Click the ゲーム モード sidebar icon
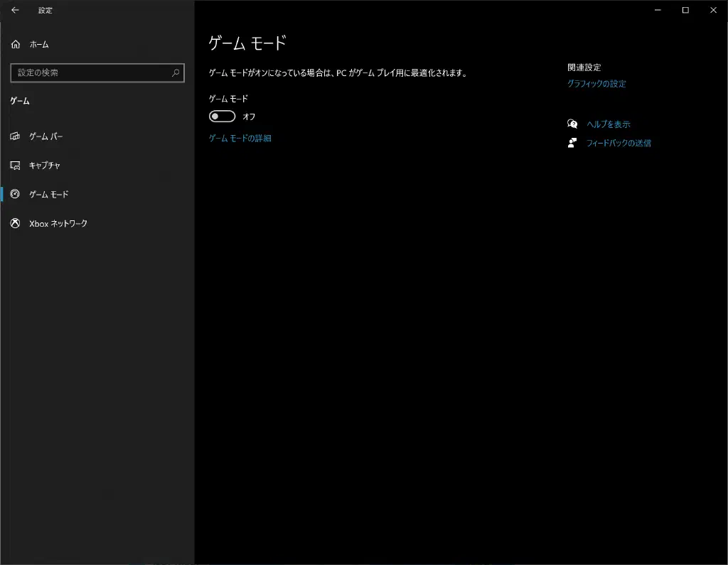 (x=16, y=194)
